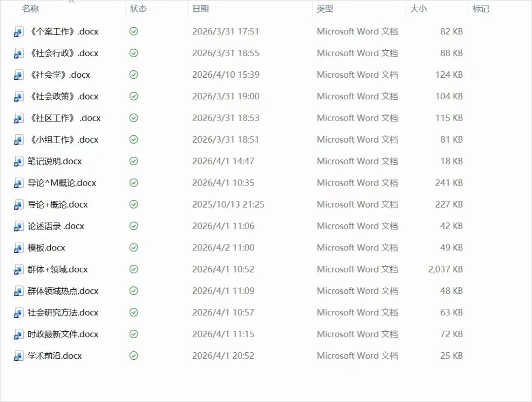Click the Word icon for 《个案工作》.docx
This screenshot has height=402, width=532.
click(19, 32)
